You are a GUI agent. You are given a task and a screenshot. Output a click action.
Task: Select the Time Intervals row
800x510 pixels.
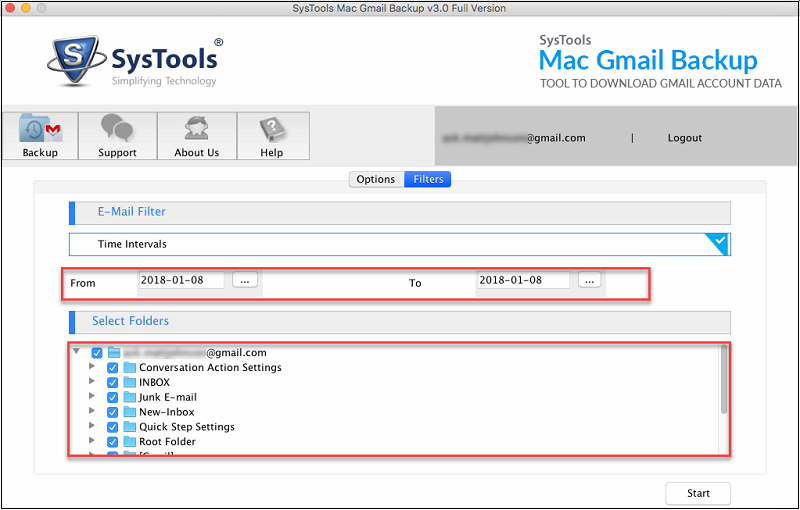pos(399,244)
